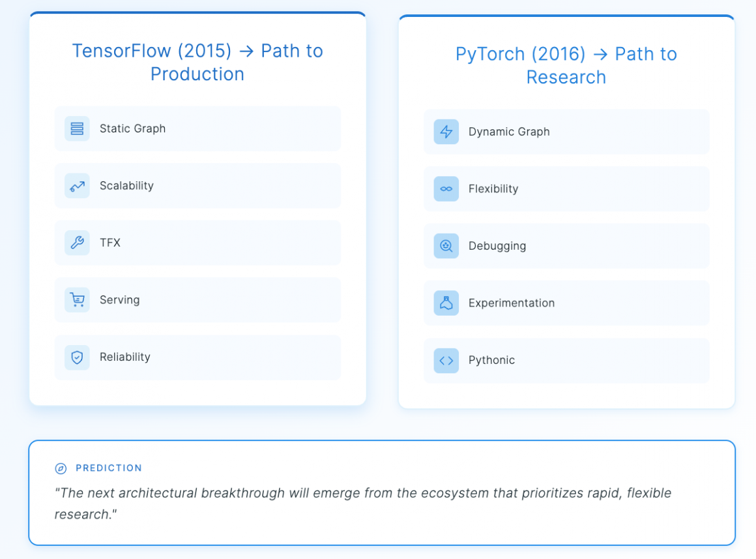756x559 pixels.
Task: Click the Experimentation label text
Action: tap(511, 303)
